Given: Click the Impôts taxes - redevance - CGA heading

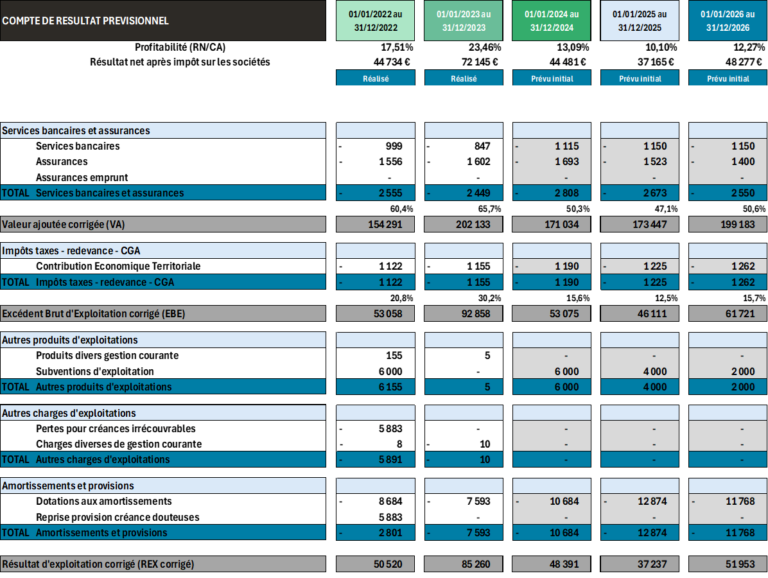Looking at the screenshot, I should [x=163, y=249].
